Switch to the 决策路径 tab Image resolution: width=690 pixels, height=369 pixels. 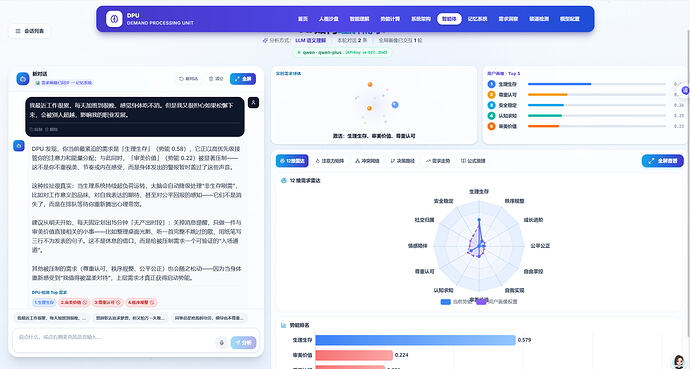point(403,161)
